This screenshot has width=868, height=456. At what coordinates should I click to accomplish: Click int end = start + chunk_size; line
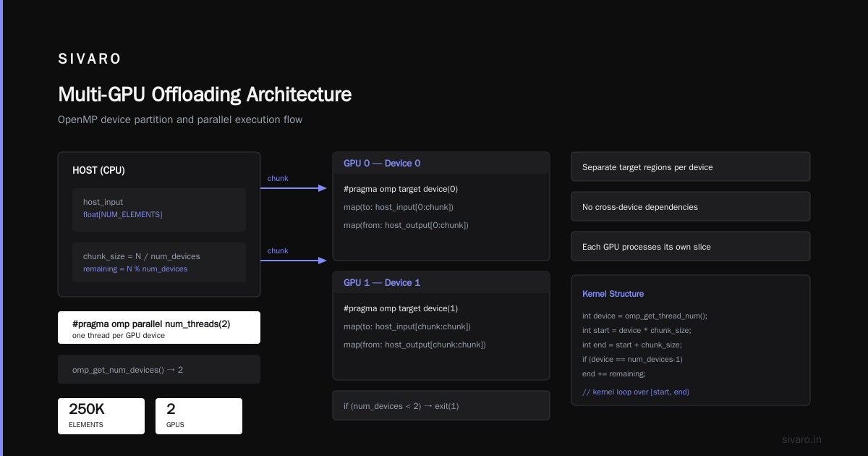(632, 345)
